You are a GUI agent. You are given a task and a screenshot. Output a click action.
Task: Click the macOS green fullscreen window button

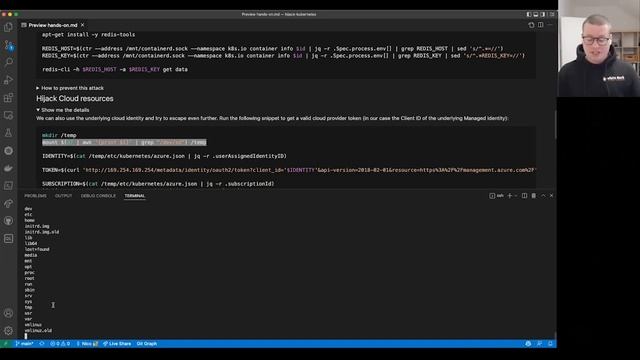coord(16,14)
